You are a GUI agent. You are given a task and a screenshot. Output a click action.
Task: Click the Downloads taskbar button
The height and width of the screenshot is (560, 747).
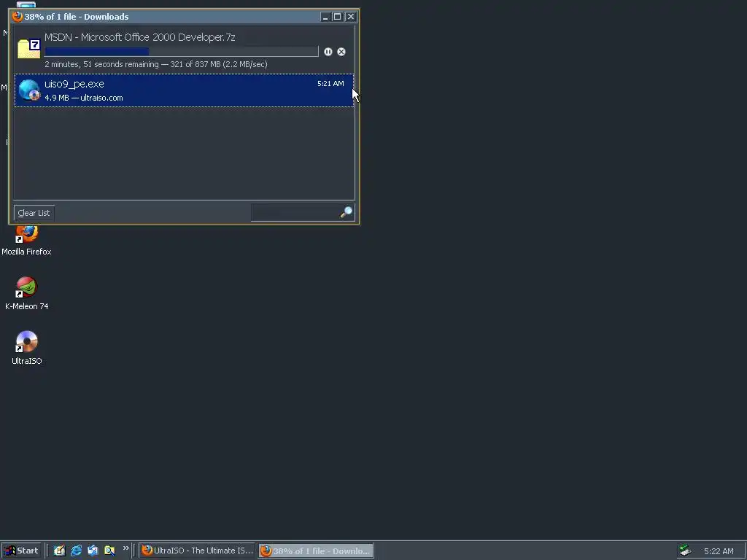316,551
